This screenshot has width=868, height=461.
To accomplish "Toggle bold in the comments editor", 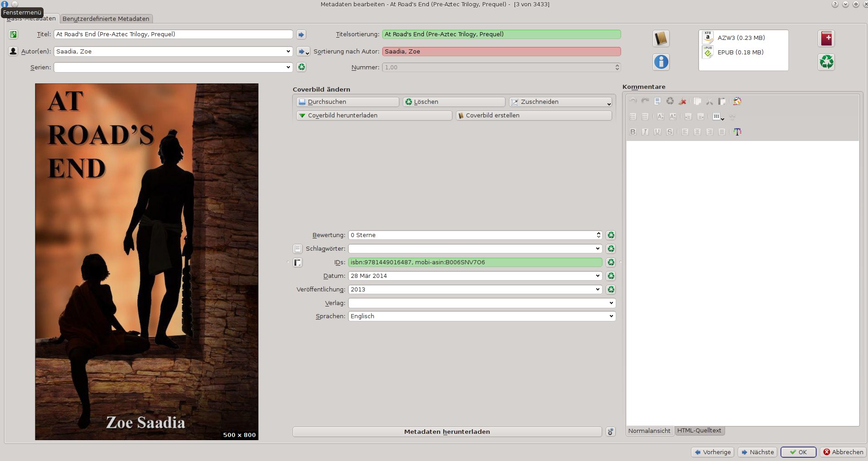I will tap(633, 132).
